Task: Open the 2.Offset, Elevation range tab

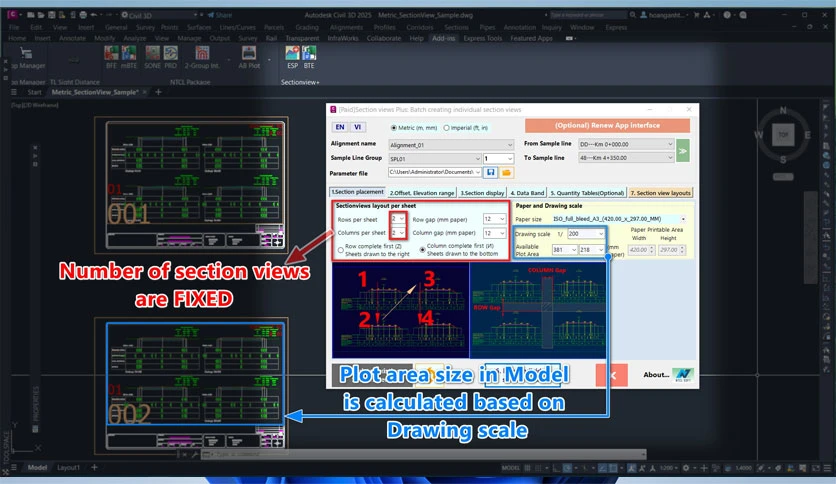Action: point(422,193)
